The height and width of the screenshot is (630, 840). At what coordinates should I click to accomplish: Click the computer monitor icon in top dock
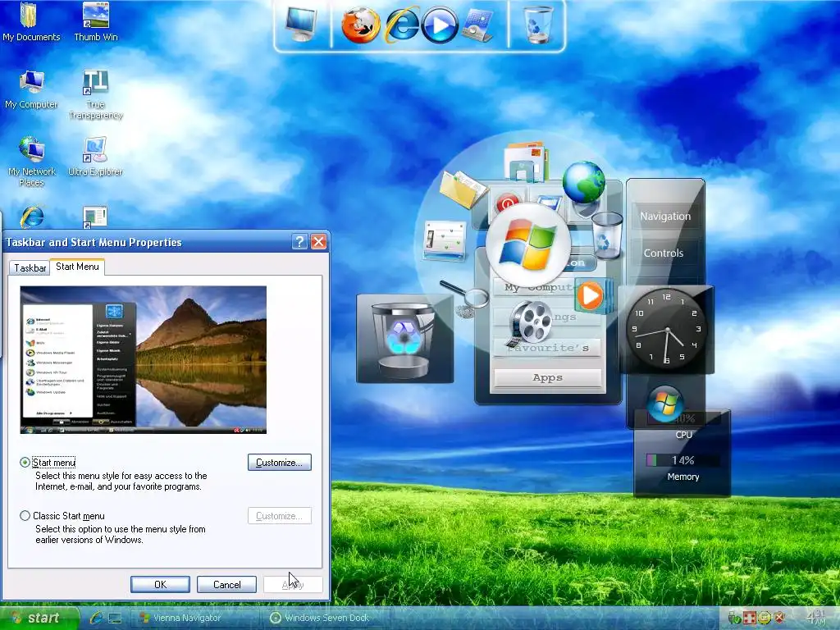coord(301,24)
